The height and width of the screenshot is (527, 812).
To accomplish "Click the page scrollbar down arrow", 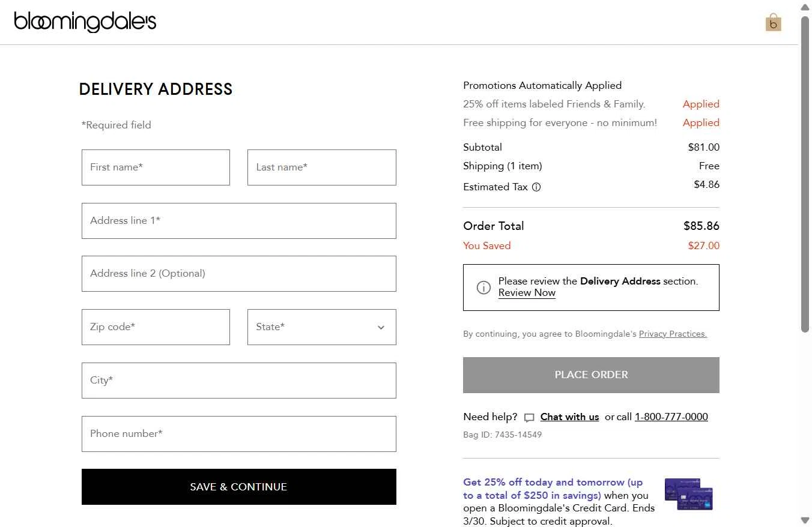I will (x=805, y=520).
